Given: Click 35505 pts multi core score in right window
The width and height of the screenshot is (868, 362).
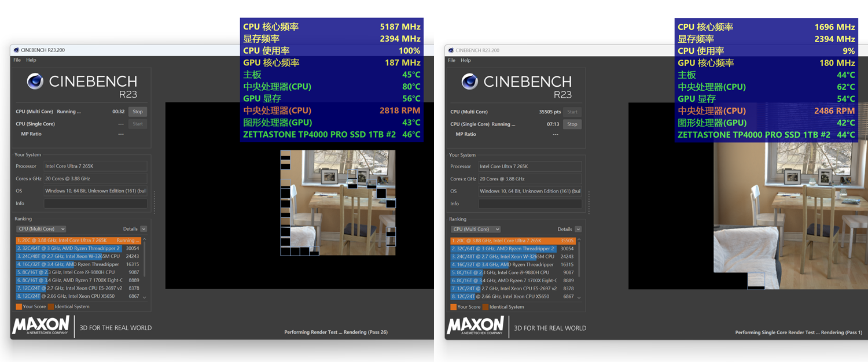Looking at the screenshot, I should (x=550, y=112).
